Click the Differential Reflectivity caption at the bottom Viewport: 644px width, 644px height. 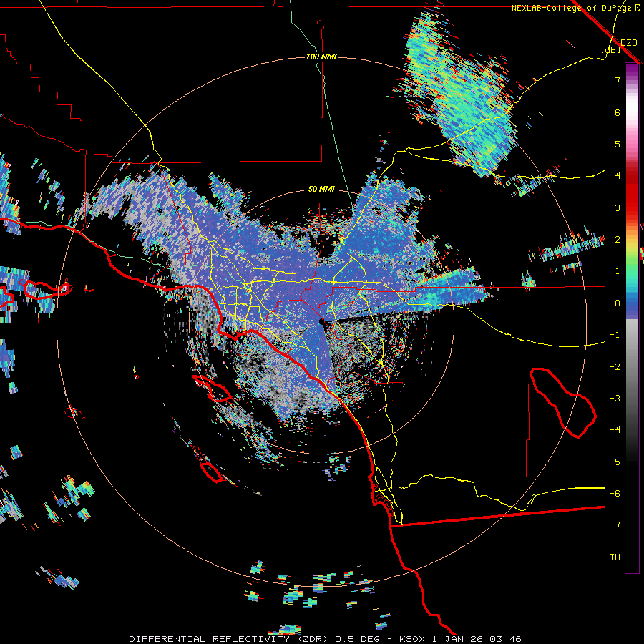(x=325, y=639)
